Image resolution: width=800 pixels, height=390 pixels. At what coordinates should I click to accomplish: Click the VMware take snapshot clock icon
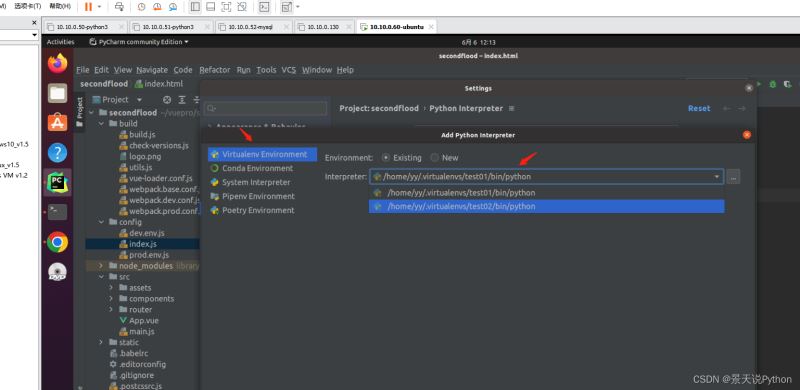pos(141,7)
